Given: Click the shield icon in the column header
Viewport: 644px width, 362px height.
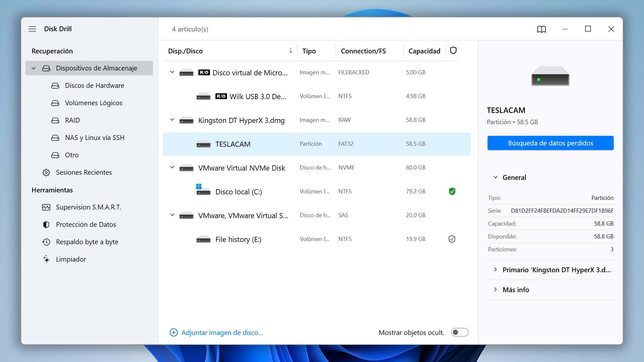Looking at the screenshot, I should point(453,51).
